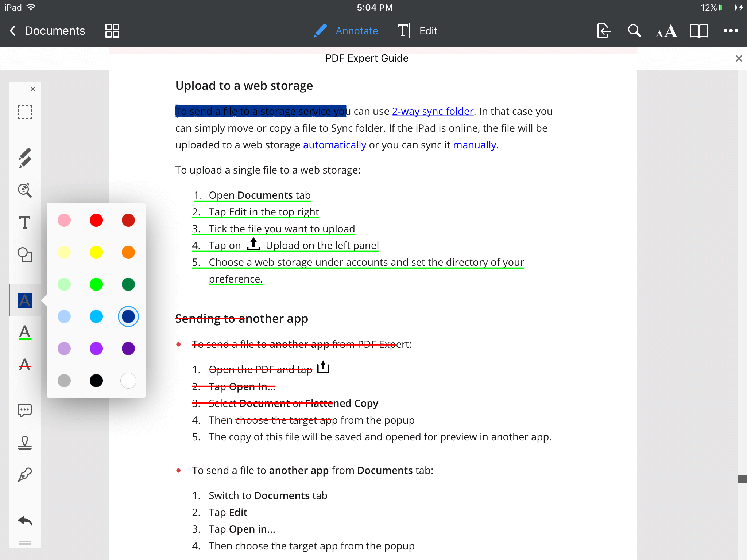Viewport: 747px width, 560px height.
Task: Close the color picker panel
Action: click(32, 89)
